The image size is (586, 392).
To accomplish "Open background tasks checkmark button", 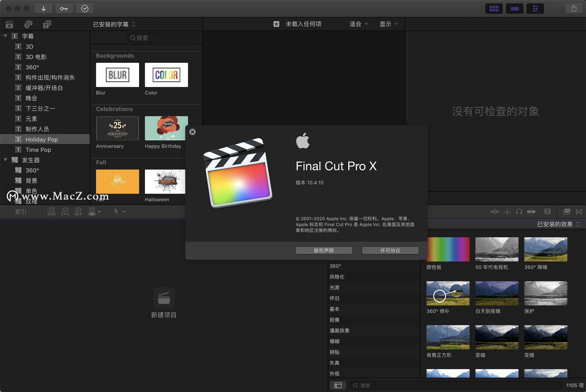I will 85,9.
